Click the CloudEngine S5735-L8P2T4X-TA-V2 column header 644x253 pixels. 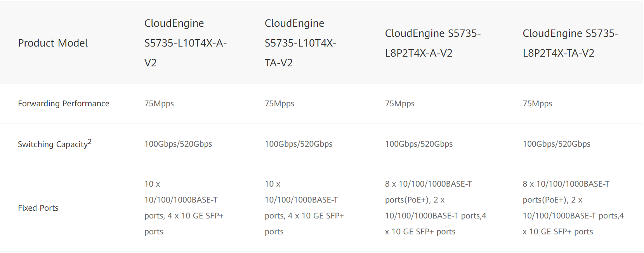(x=570, y=43)
